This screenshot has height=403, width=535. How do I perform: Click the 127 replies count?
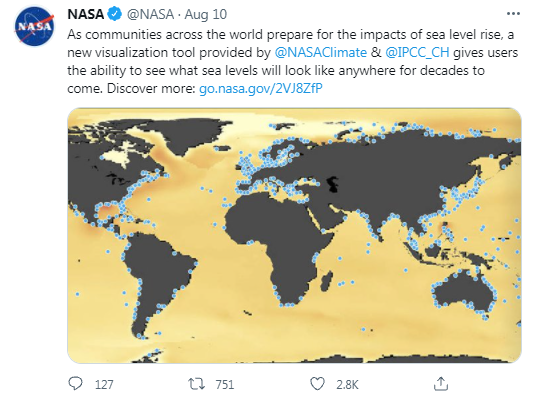tap(104, 385)
